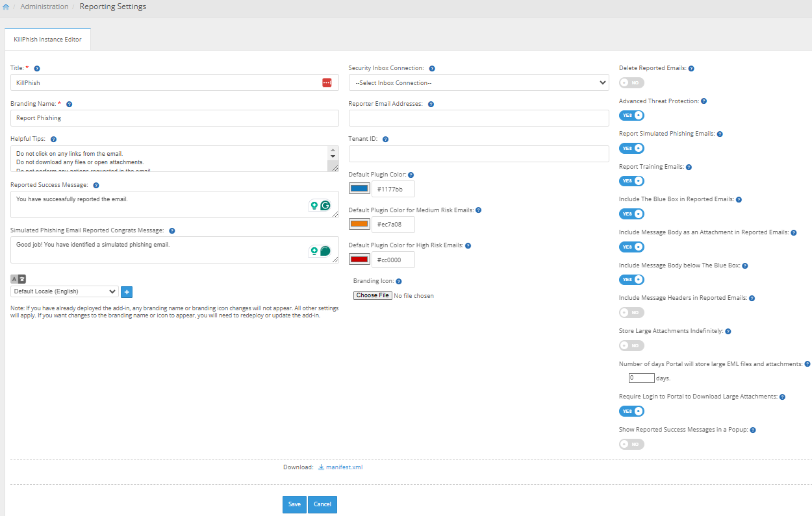The width and height of the screenshot is (812, 516).
Task: Click Title input field
Action: [x=175, y=82]
